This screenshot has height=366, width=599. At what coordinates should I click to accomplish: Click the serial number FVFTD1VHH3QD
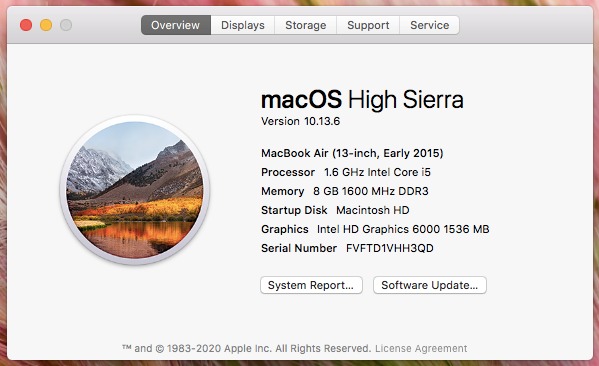[x=390, y=248]
